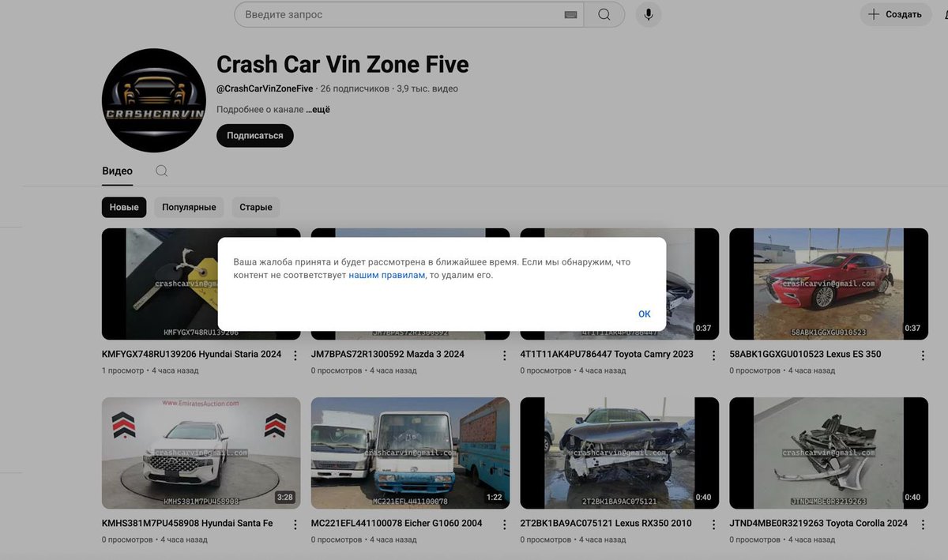Click title KMFYGX748RU139206 Hyundai Staria 2024
The image size is (948, 560).
[192, 354]
